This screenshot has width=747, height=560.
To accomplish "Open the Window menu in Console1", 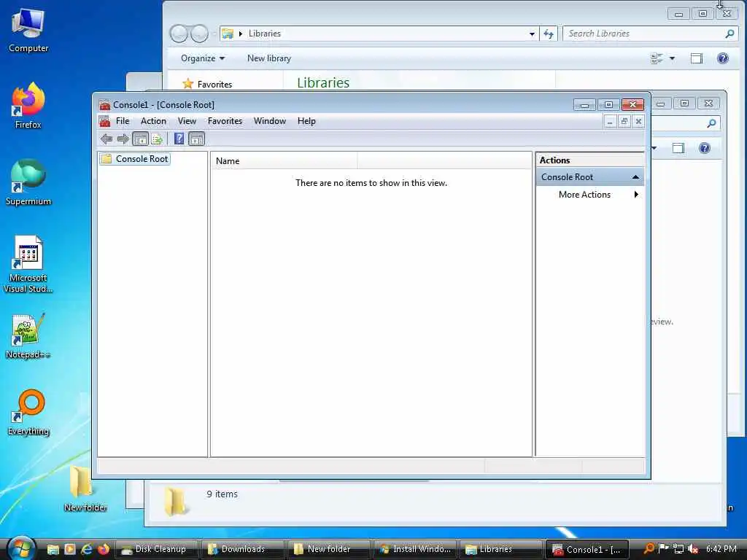I will (270, 121).
